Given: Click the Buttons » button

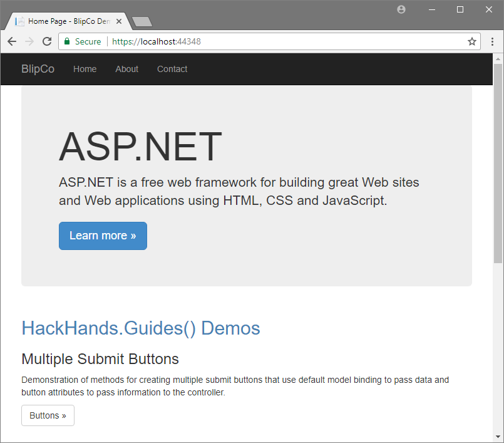Looking at the screenshot, I should pyautogui.click(x=48, y=415).
